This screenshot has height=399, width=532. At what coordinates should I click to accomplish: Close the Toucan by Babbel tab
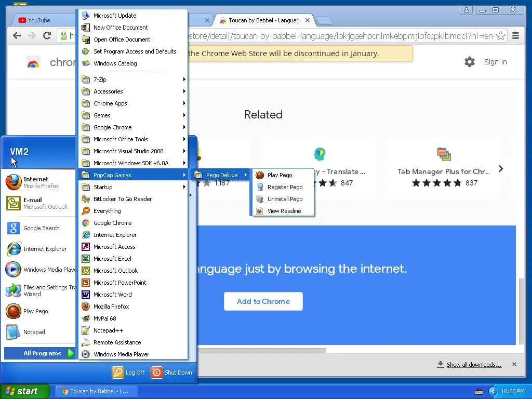[308, 20]
